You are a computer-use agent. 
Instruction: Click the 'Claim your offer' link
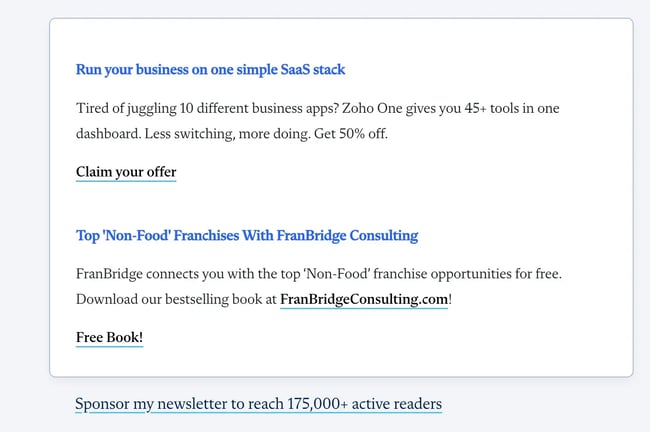[x=126, y=172]
